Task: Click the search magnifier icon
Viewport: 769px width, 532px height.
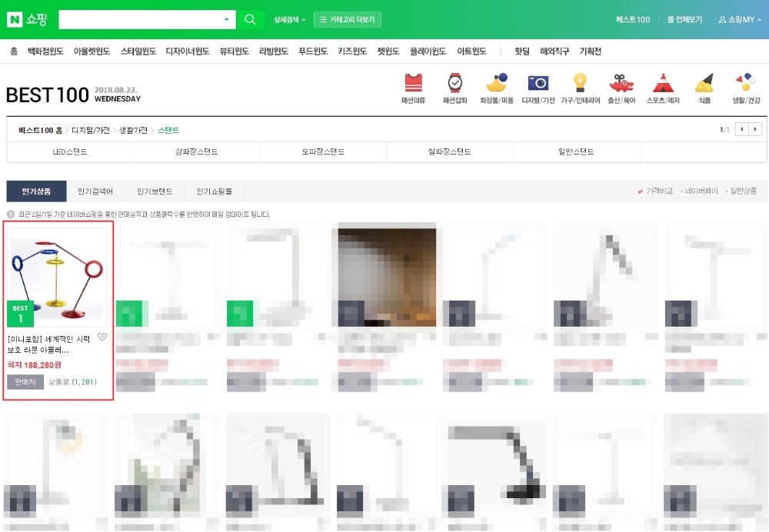Action: (x=250, y=20)
